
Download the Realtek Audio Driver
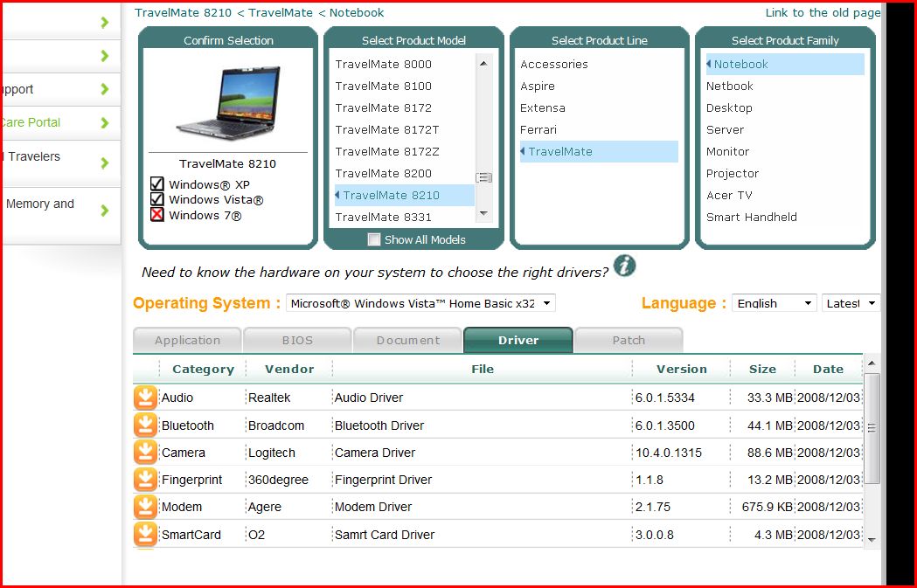(146, 398)
